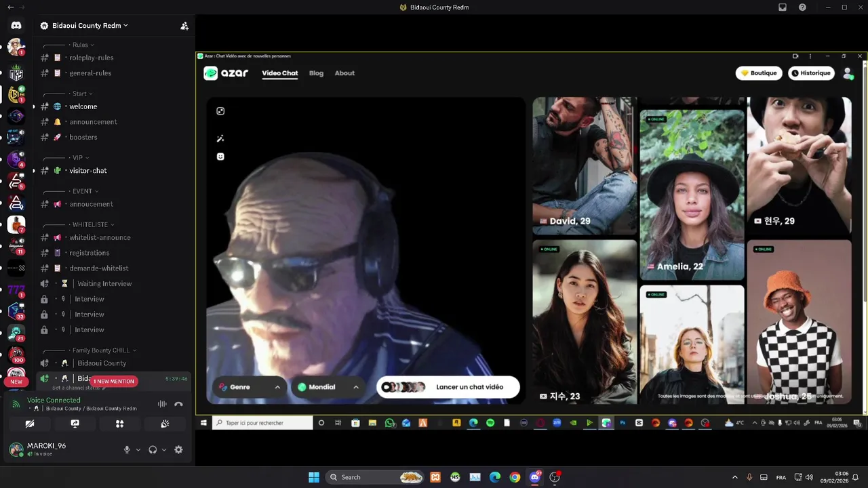The height and width of the screenshot is (488, 868).
Task: Toggle microphone in Windows system tray
Action: point(749,477)
